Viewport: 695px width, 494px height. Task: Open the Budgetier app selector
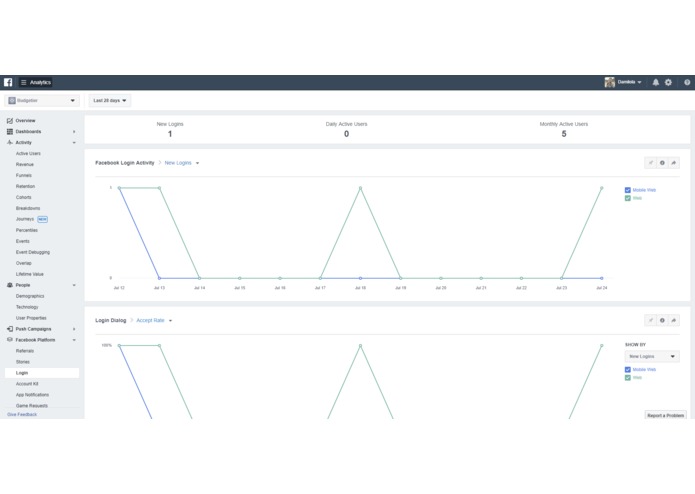[x=42, y=101]
